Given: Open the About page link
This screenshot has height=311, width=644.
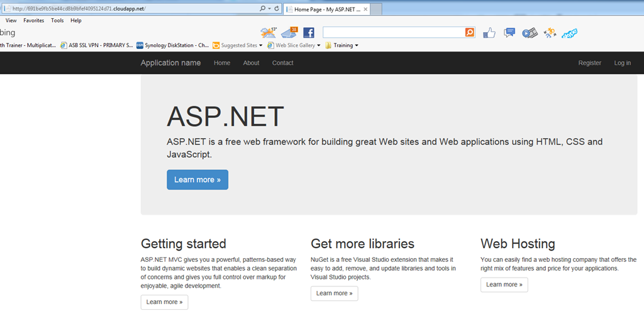Looking at the screenshot, I should 251,63.
